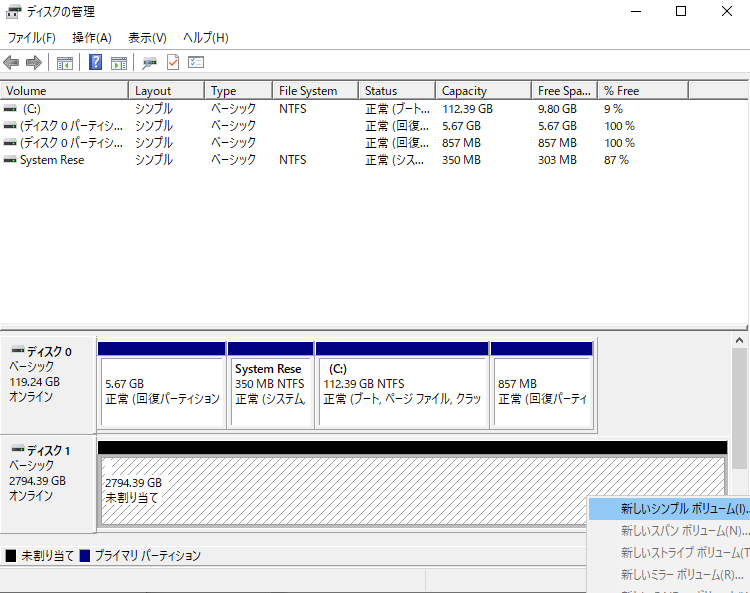This screenshot has height=593, width=750.
Task: Open the 表示(V) menu
Action: (147, 38)
